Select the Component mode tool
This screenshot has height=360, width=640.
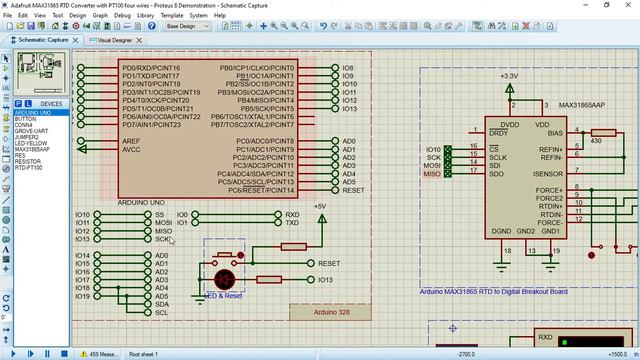[6, 68]
